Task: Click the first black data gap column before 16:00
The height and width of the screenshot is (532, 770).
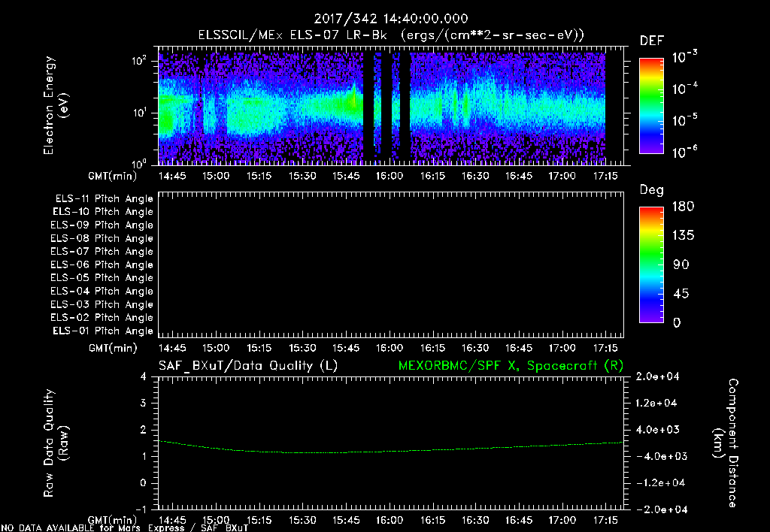Action: tap(368, 108)
